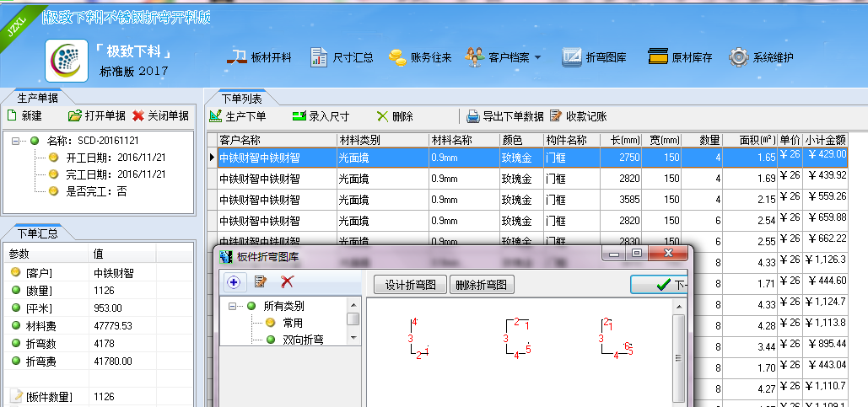
Task: Minimize the 板件折弯图库 window
Action: coord(613,254)
